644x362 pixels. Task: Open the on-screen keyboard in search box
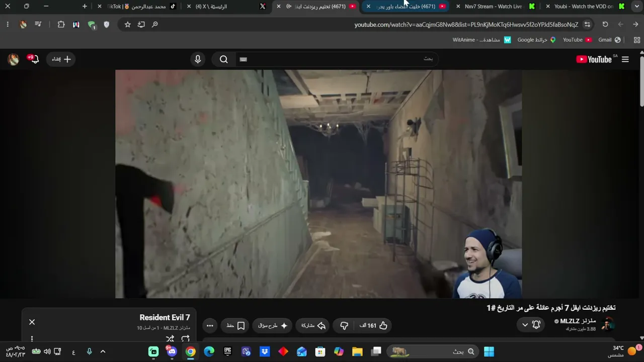[x=244, y=59]
